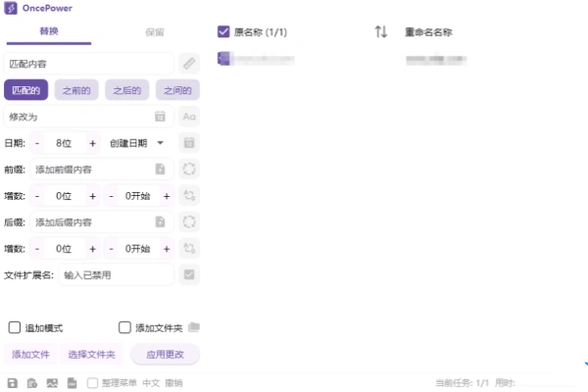Switch to the 保留 tab

154,31
